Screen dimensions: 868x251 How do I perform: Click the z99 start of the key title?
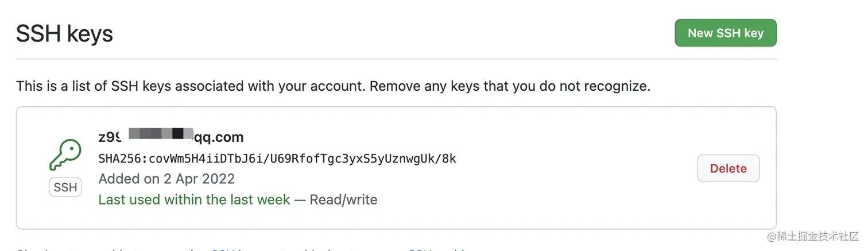pos(109,137)
